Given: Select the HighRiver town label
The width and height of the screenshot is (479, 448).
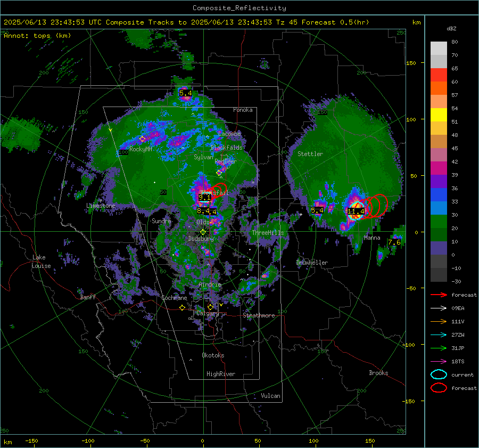Looking at the screenshot, I should (x=221, y=374).
